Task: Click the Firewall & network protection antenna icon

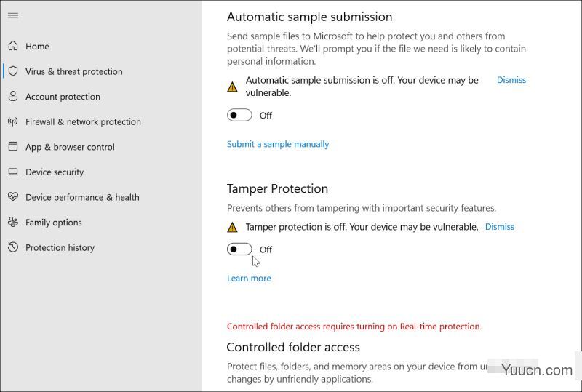Action: (x=13, y=121)
